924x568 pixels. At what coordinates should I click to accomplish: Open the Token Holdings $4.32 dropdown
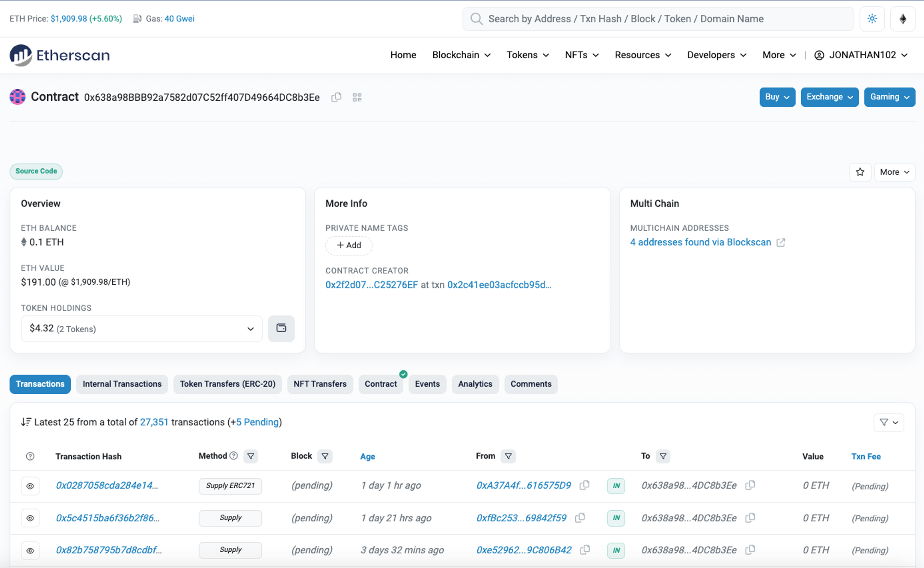[x=141, y=329]
